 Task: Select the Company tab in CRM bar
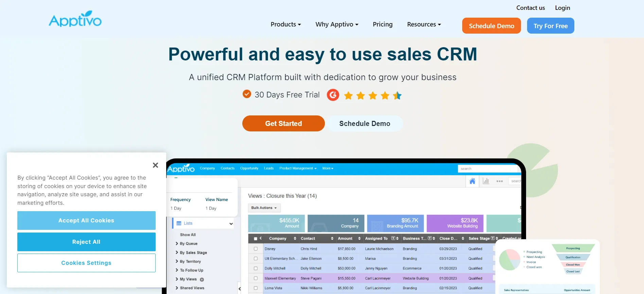click(207, 168)
